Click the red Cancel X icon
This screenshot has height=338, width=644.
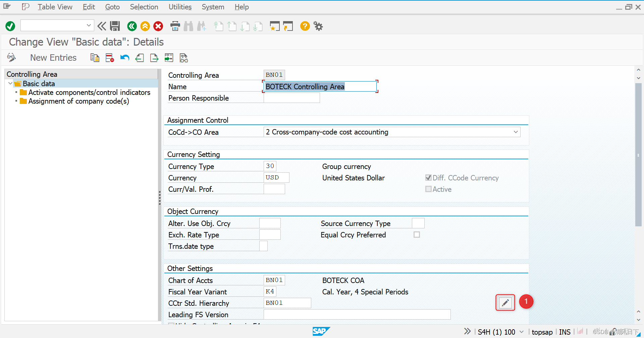pos(158,26)
